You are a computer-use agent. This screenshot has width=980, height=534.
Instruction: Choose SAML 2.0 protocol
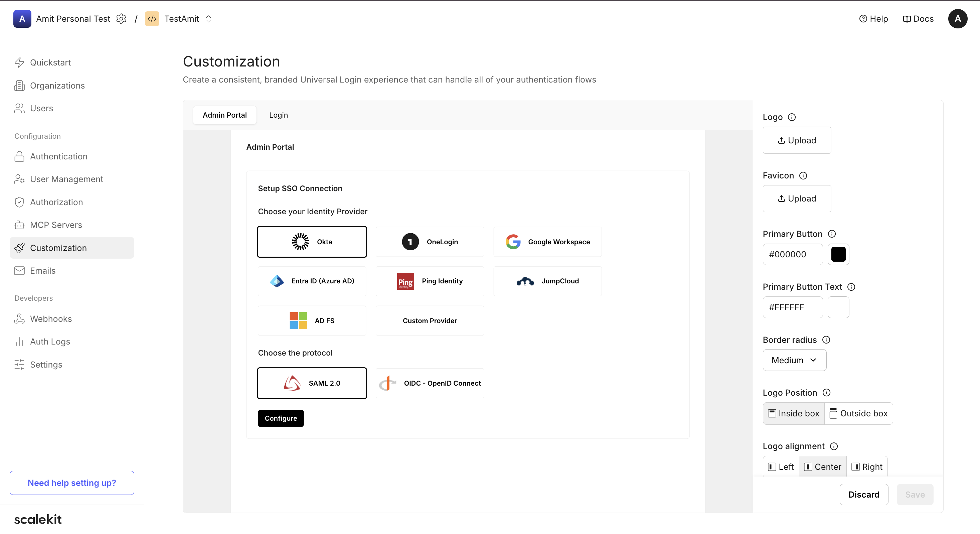(312, 383)
